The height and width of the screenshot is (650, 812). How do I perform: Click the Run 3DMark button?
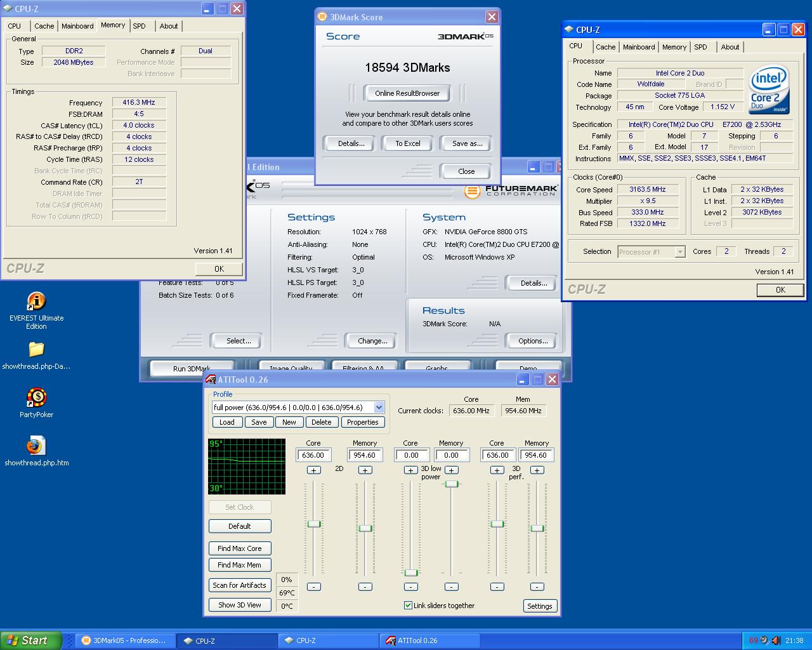click(x=192, y=368)
